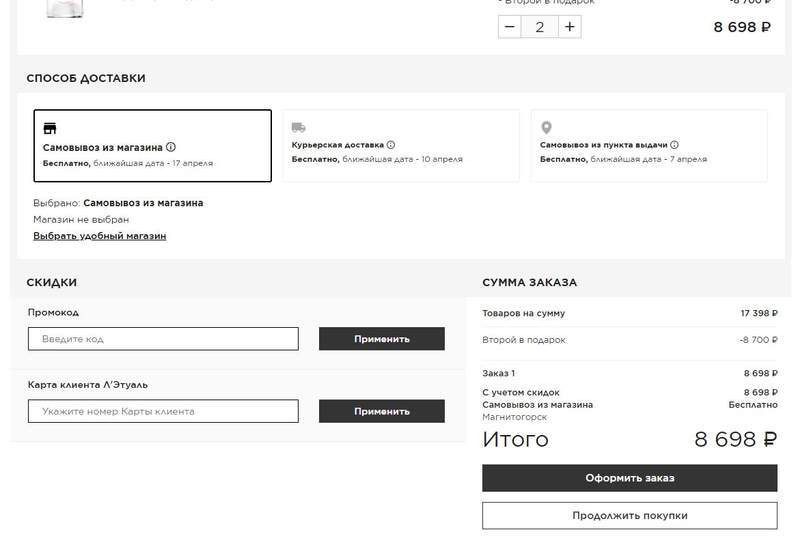This screenshot has width=811, height=545.
Task: Open info icon next to Самовывоз из магазина
Action: (x=171, y=147)
